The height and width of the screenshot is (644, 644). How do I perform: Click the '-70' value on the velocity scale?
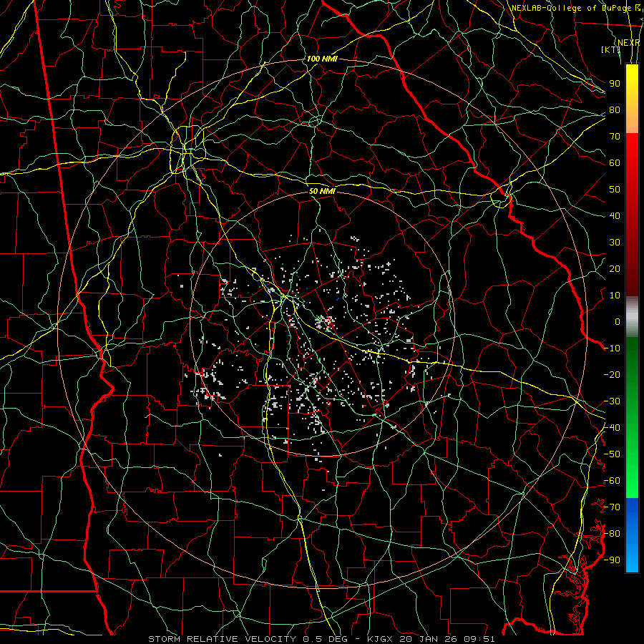click(612, 507)
